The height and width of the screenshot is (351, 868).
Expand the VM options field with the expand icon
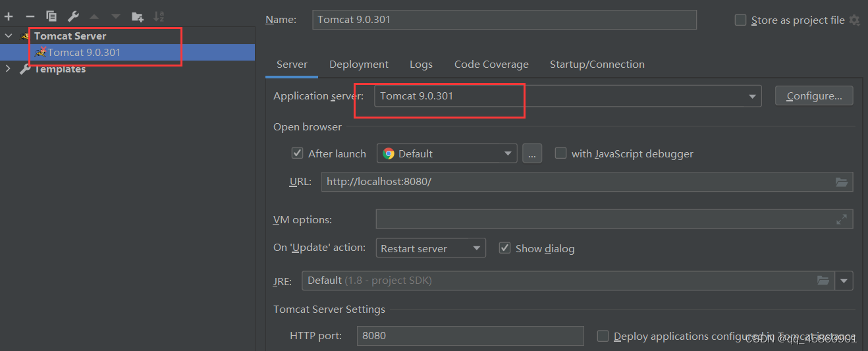coord(842,219)
